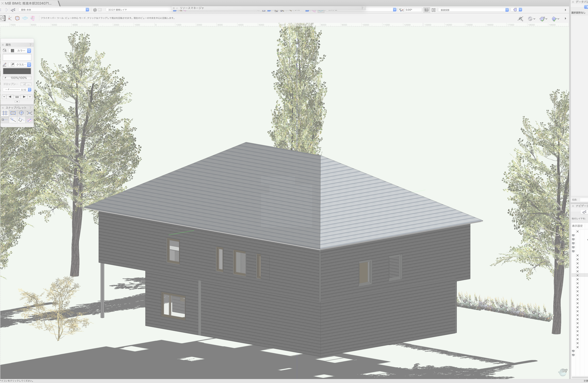Click the 100%/100% opacity button
Viewport: 588px width, 383px height.
tap(17, 78)
